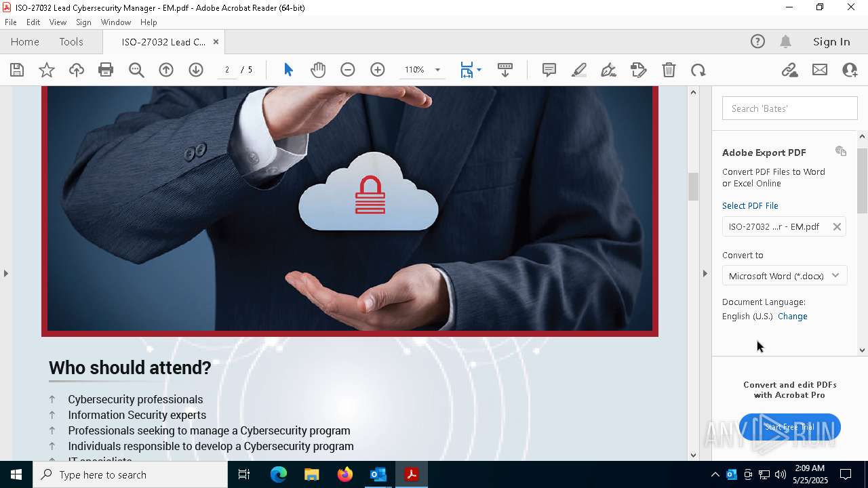Print the document
Viewport: 868px width, 488px height.
click(x=106, y=70)
